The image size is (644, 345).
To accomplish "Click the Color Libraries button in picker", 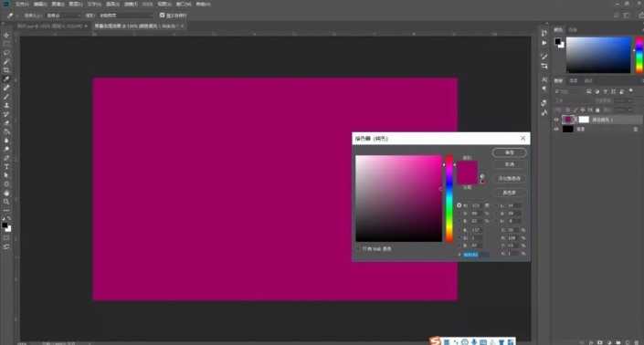I will pyautogui.click(x=510, y=193).
